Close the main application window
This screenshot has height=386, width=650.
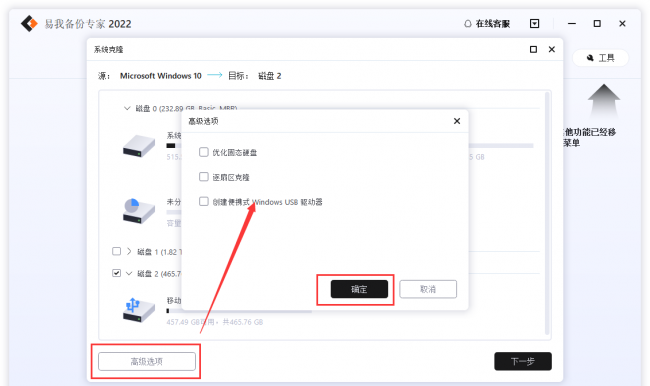tap(622, 24)
